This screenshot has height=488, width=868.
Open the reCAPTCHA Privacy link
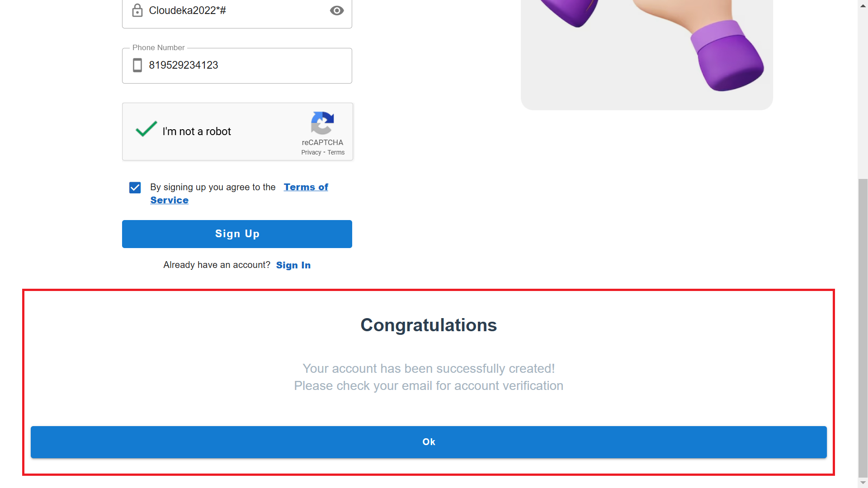pyautogui.click(x=311, y=153)
